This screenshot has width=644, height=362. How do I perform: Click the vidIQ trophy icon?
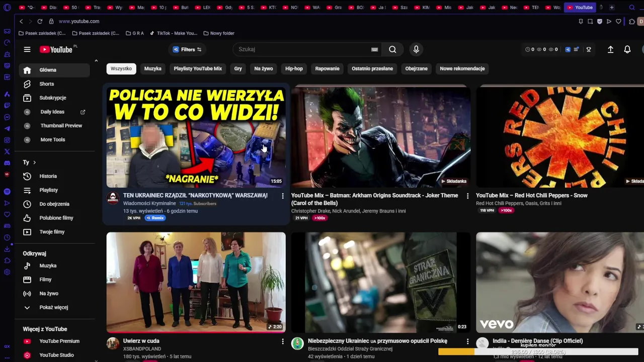tap(589, 49)
